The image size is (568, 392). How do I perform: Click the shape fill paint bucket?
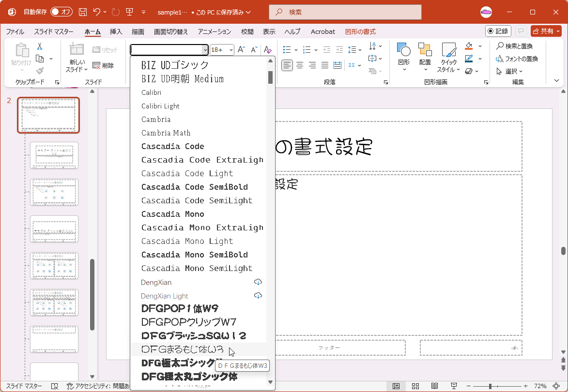point(469,46)
